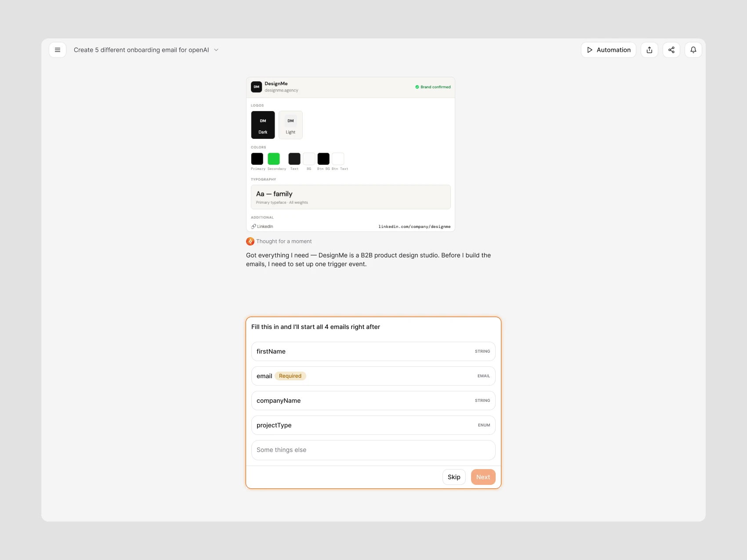Select the Light logo variant
Screen dimensions: 747x560
(x=291, y=125)
